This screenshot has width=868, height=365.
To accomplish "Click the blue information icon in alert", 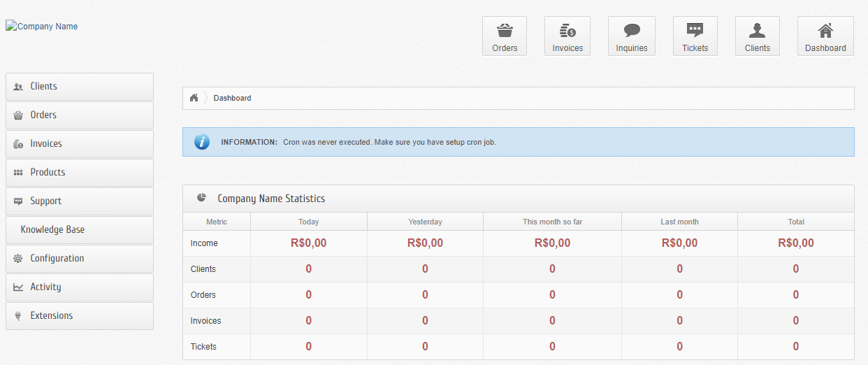I will (x=202, y=142).
